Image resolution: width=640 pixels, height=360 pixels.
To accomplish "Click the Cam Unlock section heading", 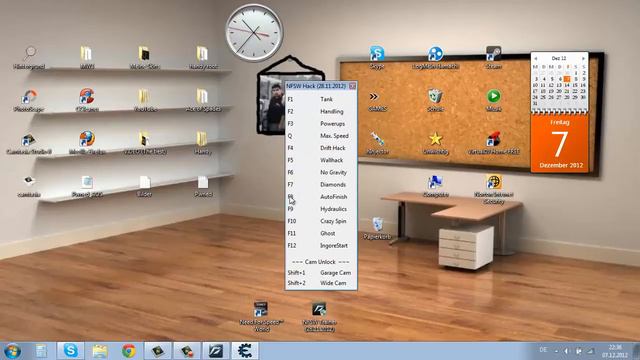I will 320,262.
